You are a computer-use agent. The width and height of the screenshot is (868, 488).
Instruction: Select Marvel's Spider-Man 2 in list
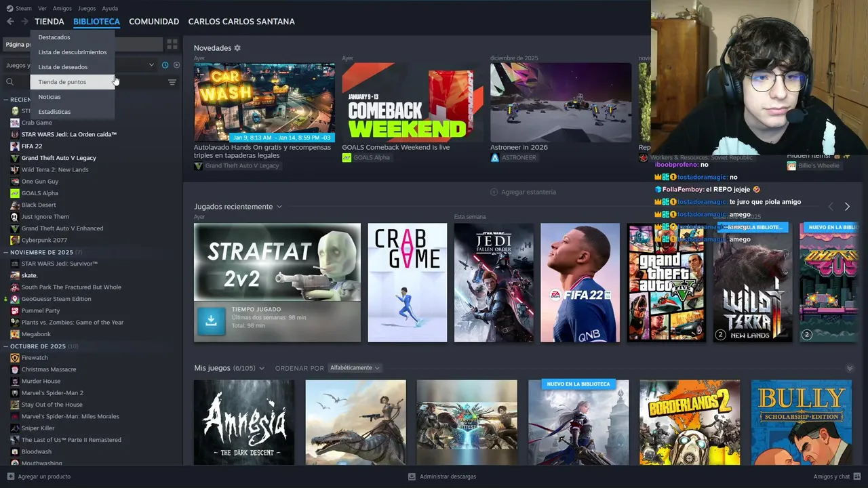(52, 393)
